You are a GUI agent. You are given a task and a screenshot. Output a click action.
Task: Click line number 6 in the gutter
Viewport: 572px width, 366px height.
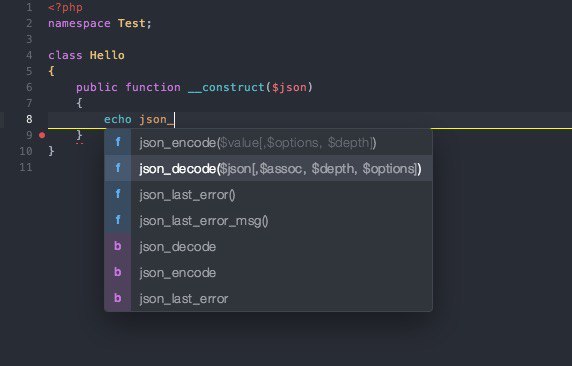pyautogui.click(x=29, y=87)
